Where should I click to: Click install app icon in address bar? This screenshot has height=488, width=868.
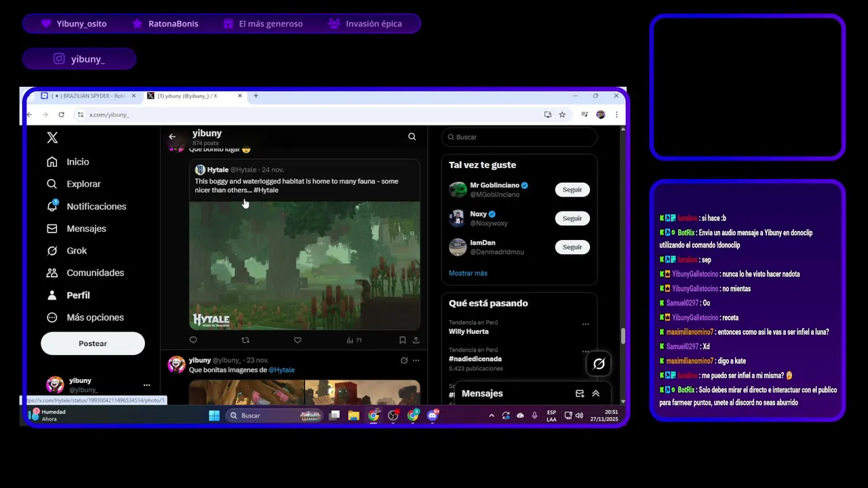click(x=548, y=115)
